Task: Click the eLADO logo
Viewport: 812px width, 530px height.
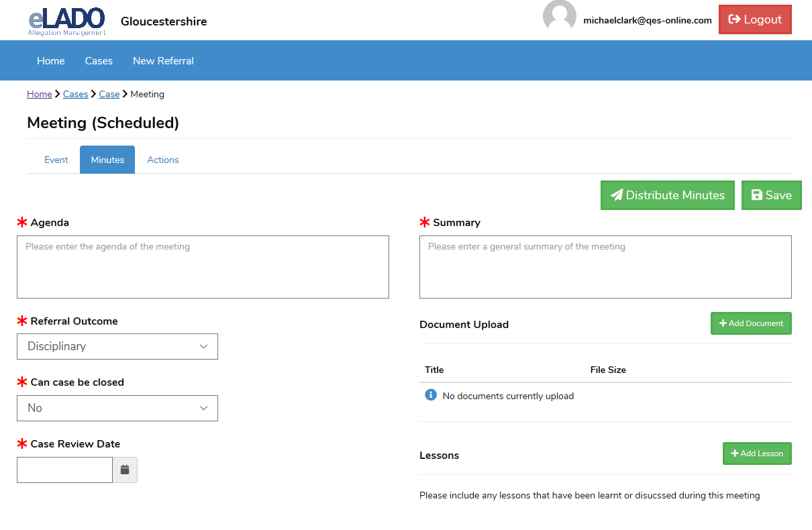Action: pos(67,20)
